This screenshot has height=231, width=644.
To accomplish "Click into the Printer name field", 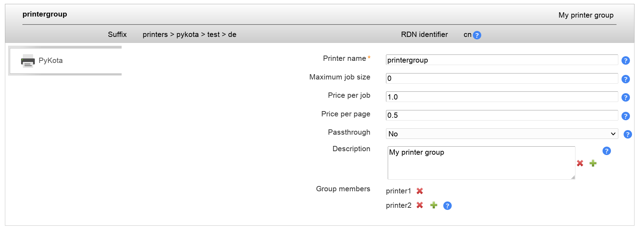I will (502, 60).
